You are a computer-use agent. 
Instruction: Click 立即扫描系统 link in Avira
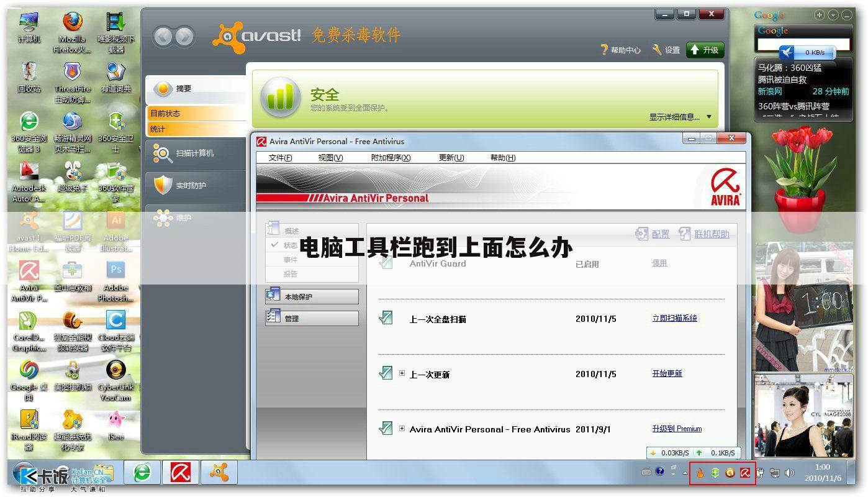(675, 318)
